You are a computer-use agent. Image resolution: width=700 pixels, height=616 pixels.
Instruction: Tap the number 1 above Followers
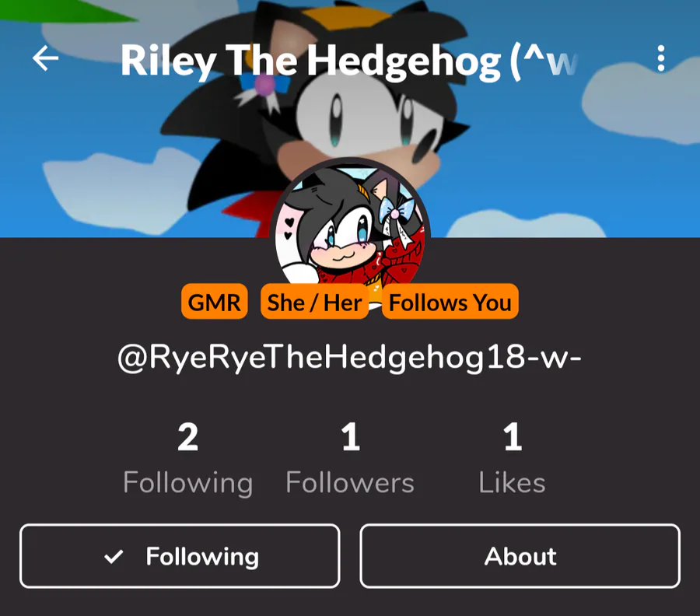351,437
